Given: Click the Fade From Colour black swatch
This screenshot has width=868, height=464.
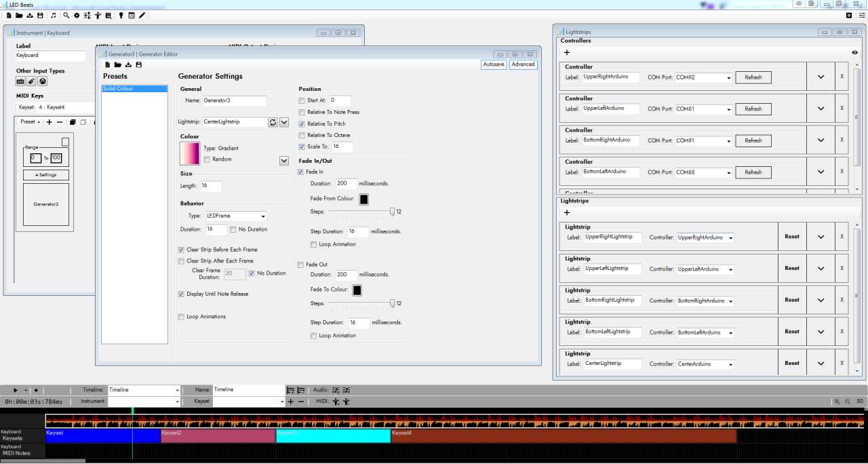Looking at the screenshot, I should (x=363, y=199).
